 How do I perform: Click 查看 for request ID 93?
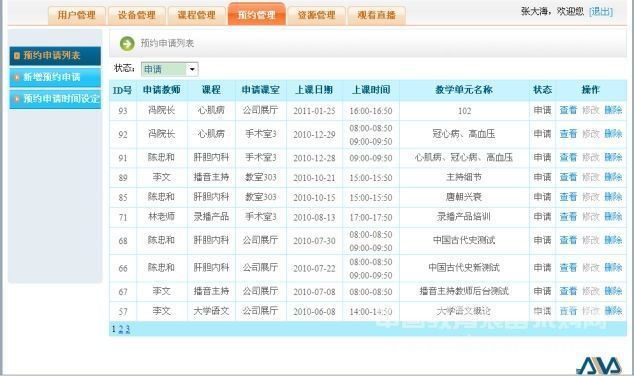pos(568,110)
